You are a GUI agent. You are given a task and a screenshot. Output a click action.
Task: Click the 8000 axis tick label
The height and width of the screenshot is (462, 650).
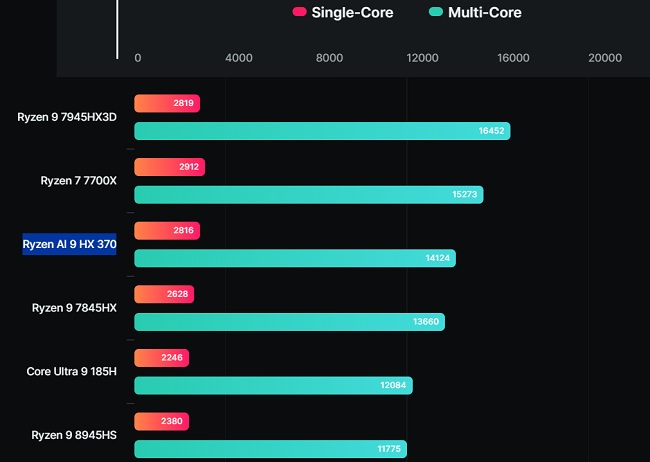tap(330, 58)
